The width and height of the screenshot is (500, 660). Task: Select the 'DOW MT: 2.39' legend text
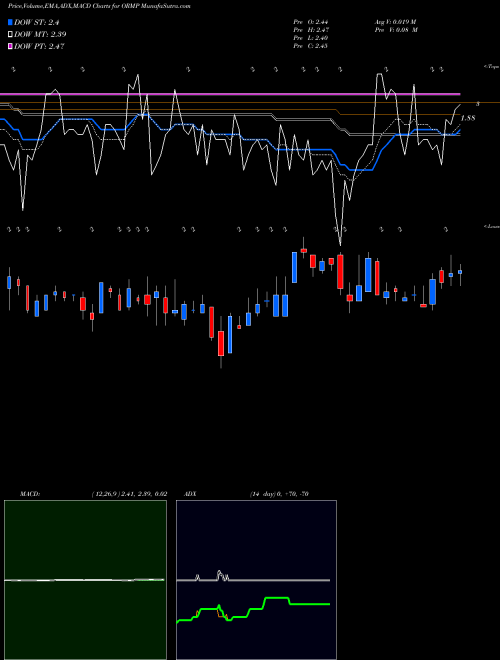coord(40,35)
